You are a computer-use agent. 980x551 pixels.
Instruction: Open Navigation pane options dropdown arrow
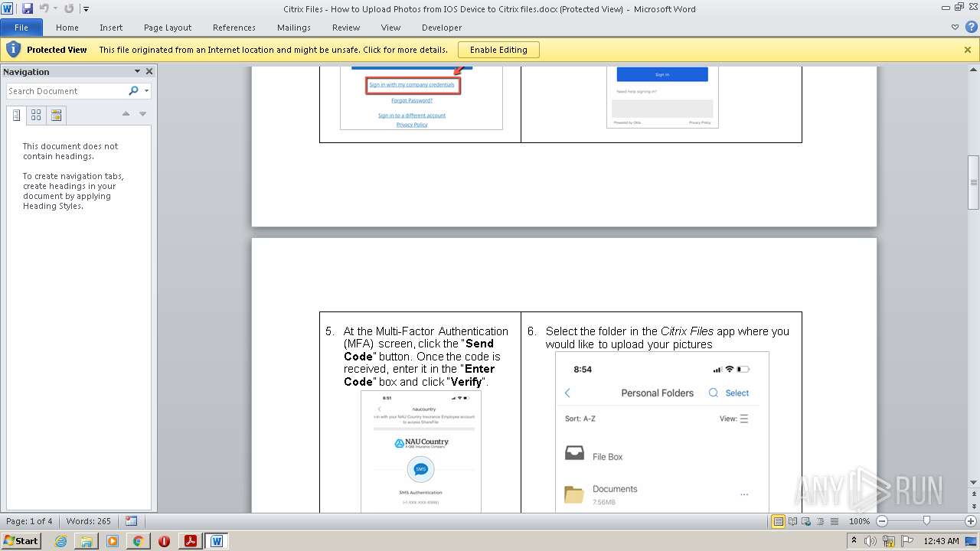138,71
